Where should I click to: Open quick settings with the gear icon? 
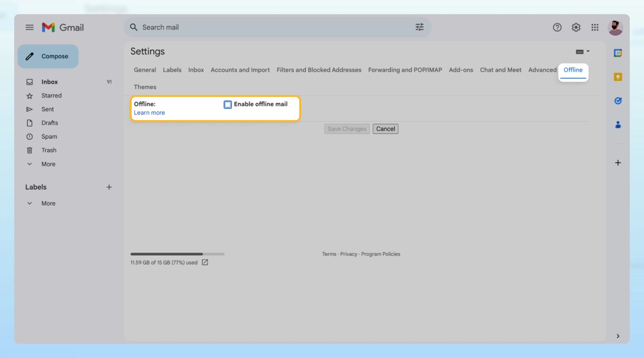point(576,27)
